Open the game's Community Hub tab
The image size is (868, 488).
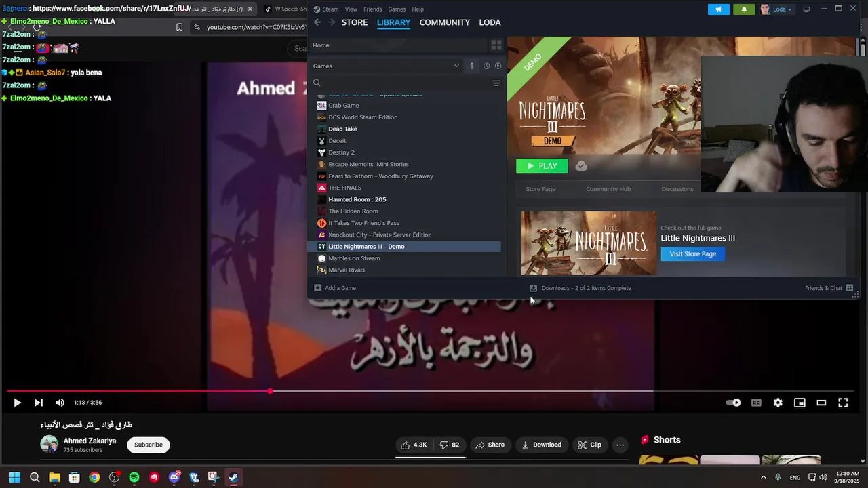click(608, 189)
